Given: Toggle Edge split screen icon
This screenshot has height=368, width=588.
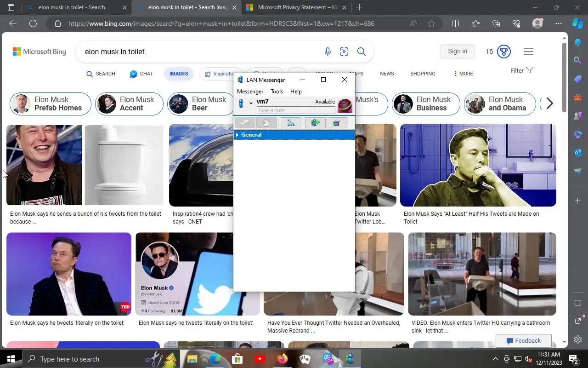Looking at the screenshot, I should point(455,23).
